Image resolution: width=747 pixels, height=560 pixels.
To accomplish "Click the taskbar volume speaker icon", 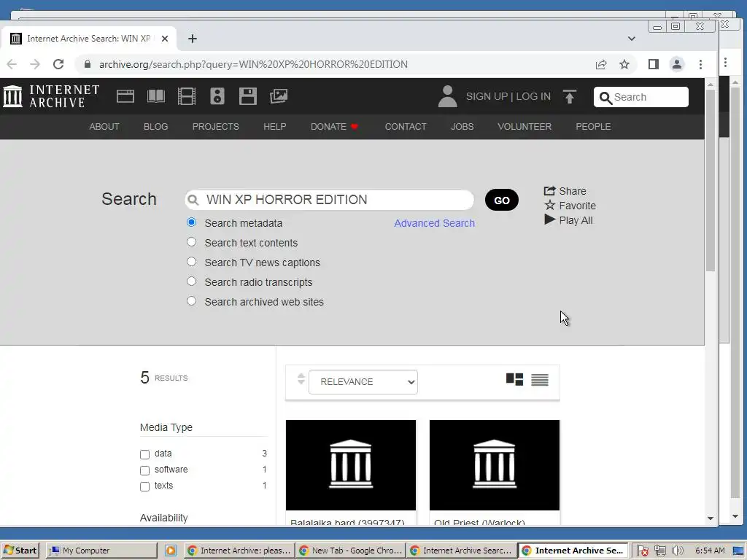I will click(677, 551).
